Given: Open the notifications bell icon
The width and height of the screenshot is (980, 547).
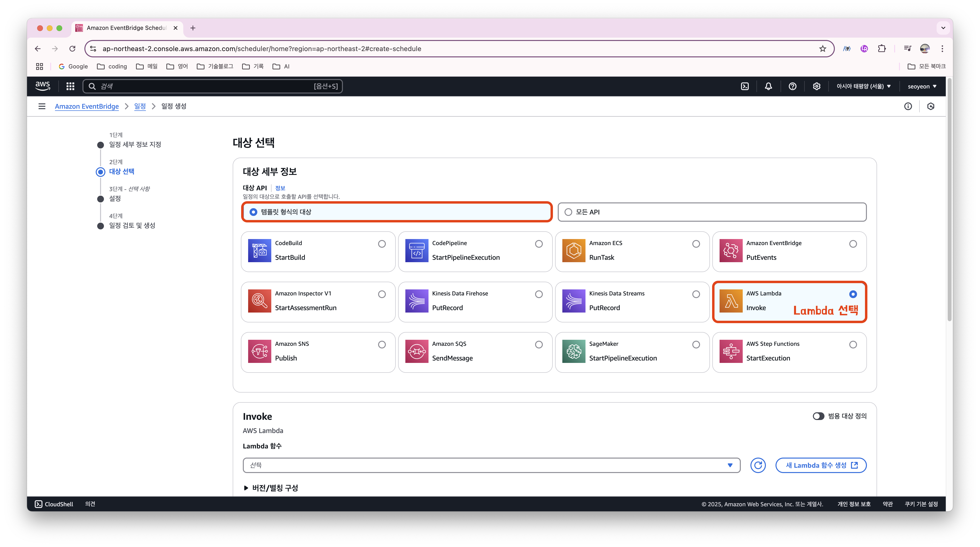Looking at the screenshot, I should pos(768,86).
